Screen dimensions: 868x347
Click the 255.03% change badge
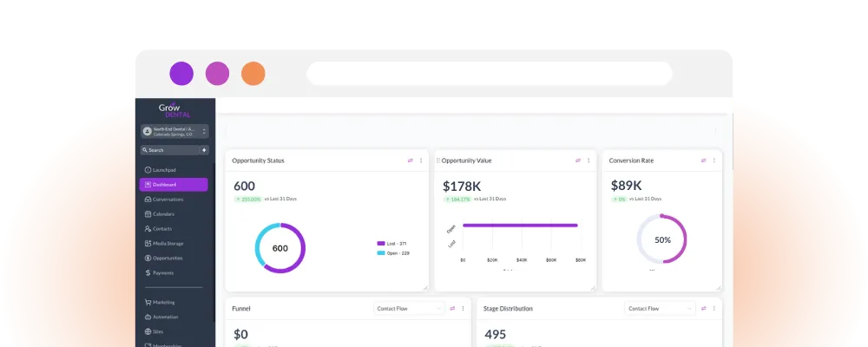coord(248,199)
